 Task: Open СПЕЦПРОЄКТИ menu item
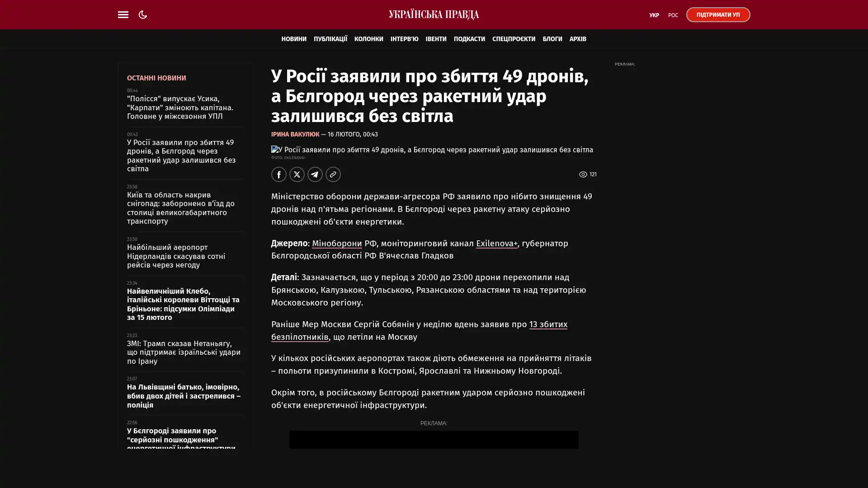click(514, 39)
